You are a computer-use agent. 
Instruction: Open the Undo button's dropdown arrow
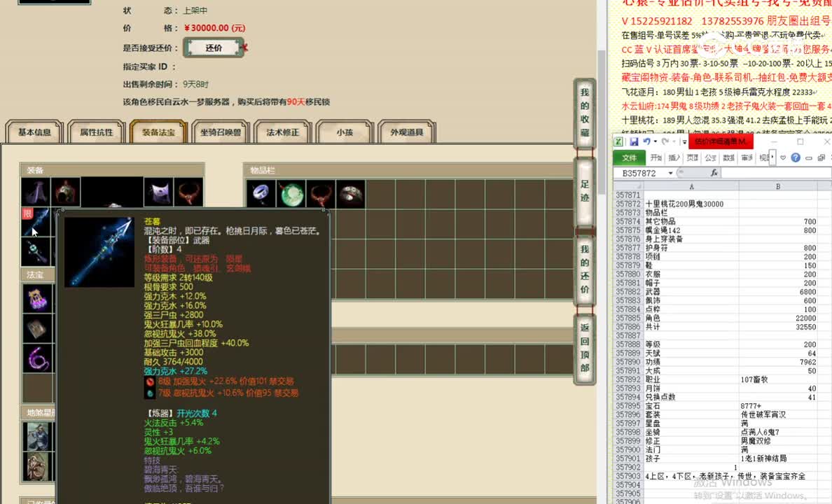tap(656, 142)
